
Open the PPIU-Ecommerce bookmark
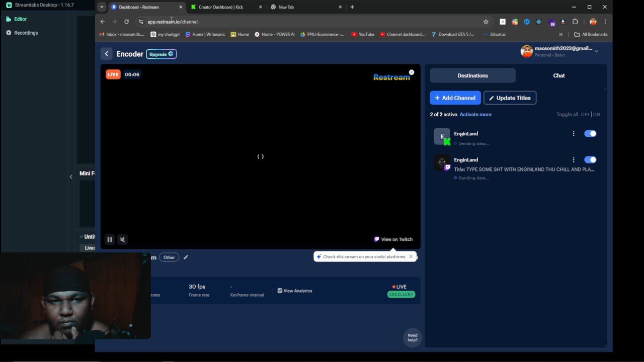tap(322, 34)
